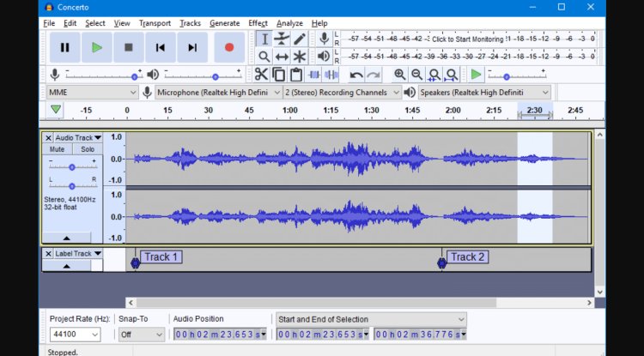Paste audio with the Paste icon
The width and height of the screenshot is (644, 356).
tap(295, 75)
